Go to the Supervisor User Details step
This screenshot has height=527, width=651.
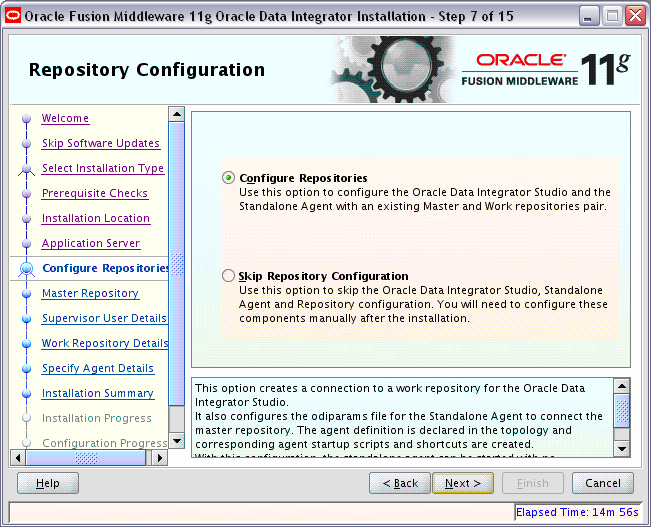tap(104, 318)
